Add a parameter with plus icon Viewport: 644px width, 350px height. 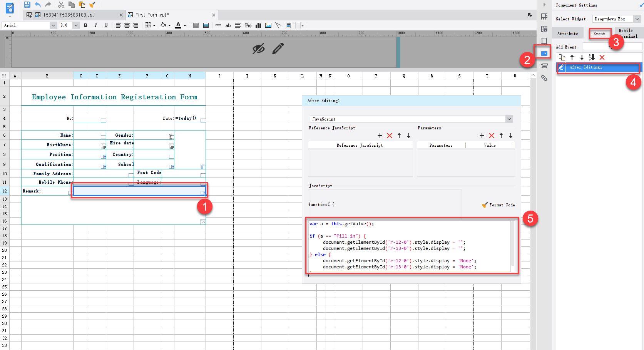coord(482,136)
